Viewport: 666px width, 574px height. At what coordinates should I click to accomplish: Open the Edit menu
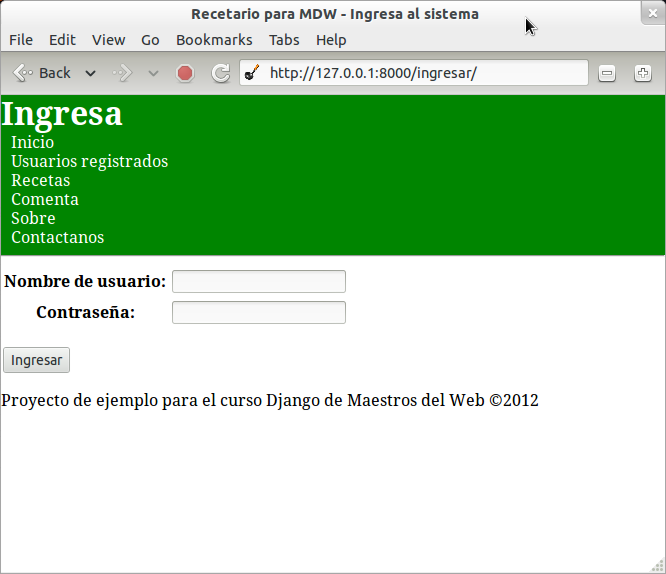[x=62, y=40]
